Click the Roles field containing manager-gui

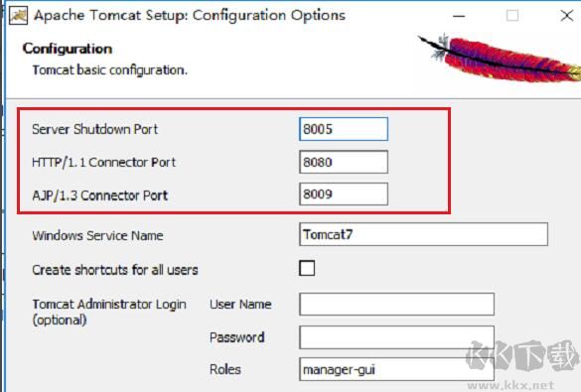click(396, 369)
